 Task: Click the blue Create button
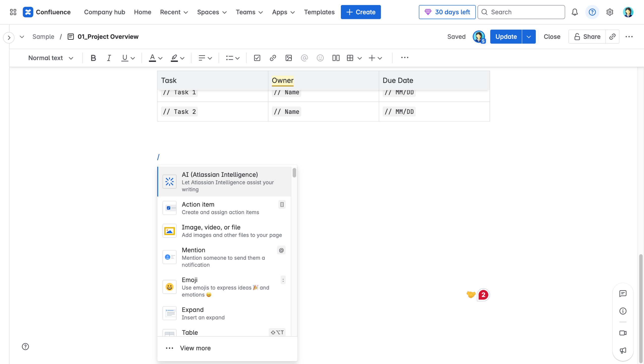tap(360, 12)
